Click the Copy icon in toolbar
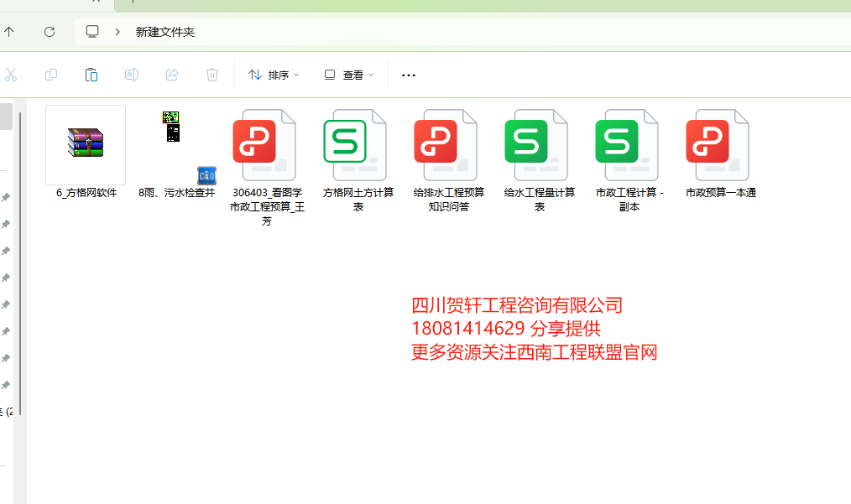The height and width of the screenshot is (504, 851). pyautogui.click(x=51, y=75)
